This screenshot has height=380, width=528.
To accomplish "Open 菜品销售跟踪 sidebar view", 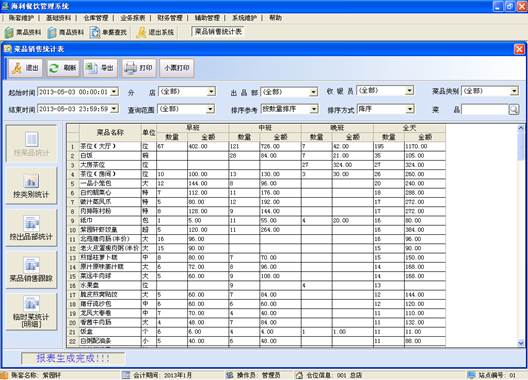I will pos(31,270).
